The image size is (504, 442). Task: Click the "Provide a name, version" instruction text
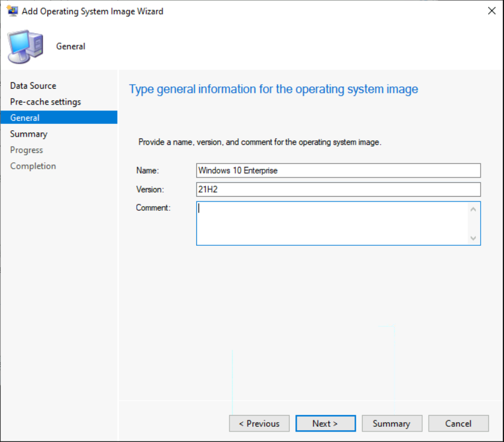click(x=260, y=142)
